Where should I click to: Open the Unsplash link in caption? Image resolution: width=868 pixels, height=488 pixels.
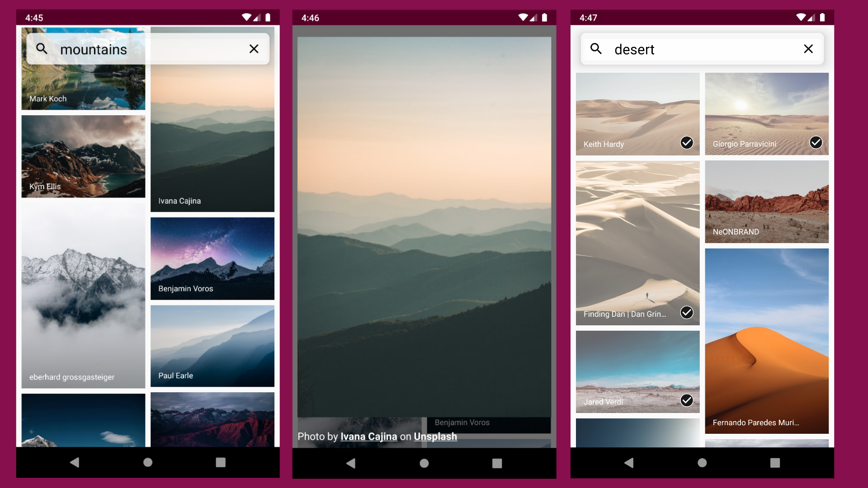point(435,436)
